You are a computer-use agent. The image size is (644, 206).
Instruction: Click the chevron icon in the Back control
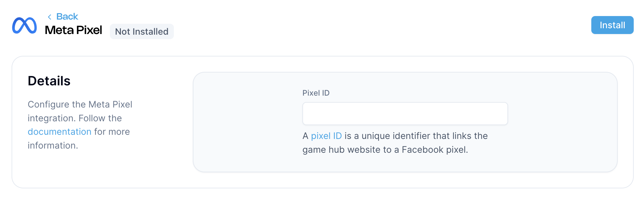click(50, 16)
